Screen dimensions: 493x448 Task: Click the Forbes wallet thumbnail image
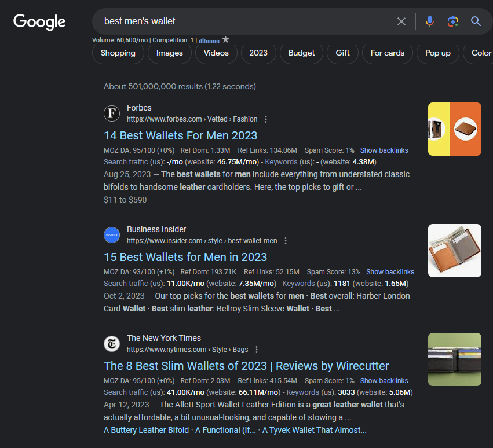[455, 129]
